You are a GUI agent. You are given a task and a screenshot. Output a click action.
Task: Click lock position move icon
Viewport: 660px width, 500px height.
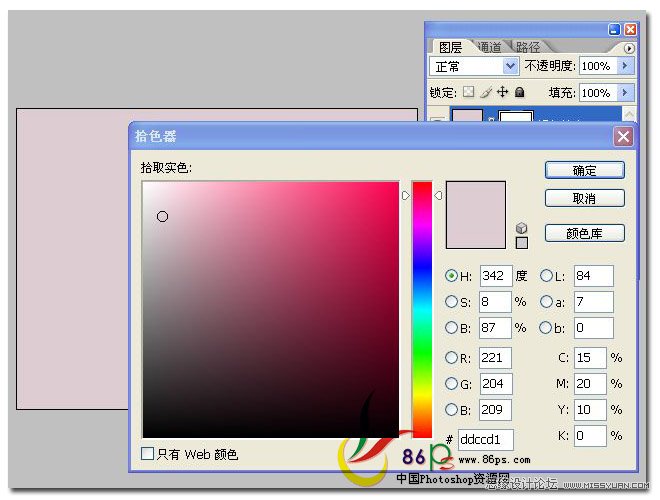coord(503,92)
